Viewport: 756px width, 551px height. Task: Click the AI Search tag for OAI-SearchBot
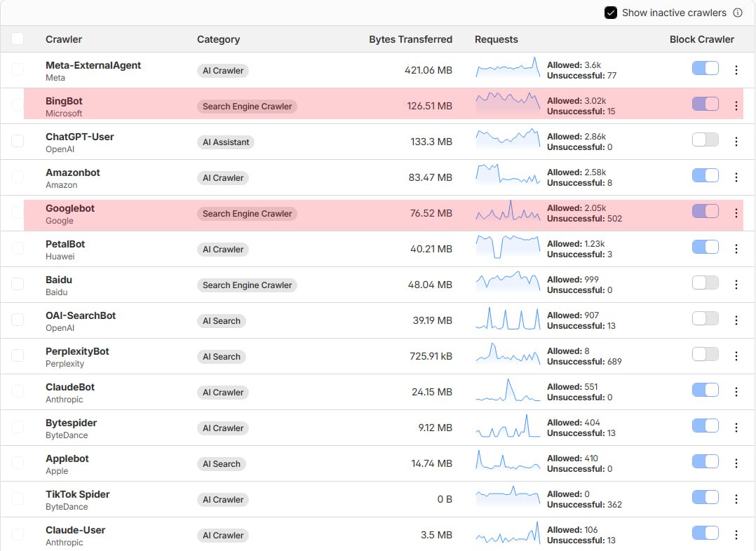tap(222, 321)
